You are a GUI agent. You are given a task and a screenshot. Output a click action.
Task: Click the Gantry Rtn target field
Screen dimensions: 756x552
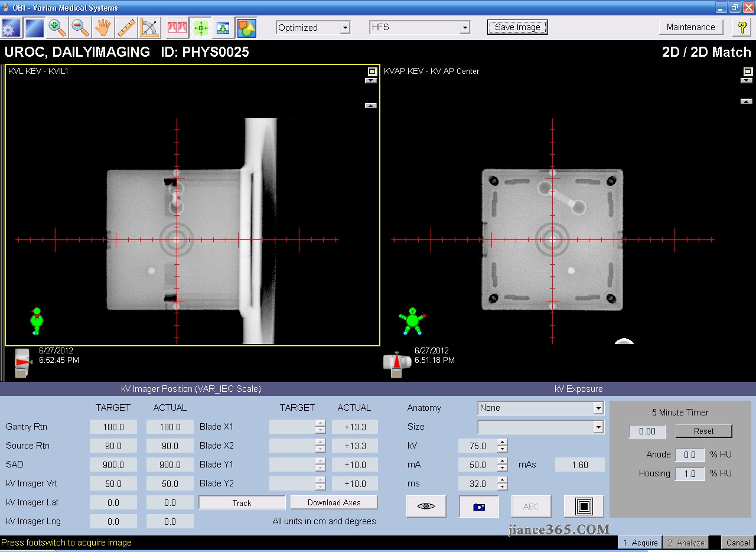point(113,427)
